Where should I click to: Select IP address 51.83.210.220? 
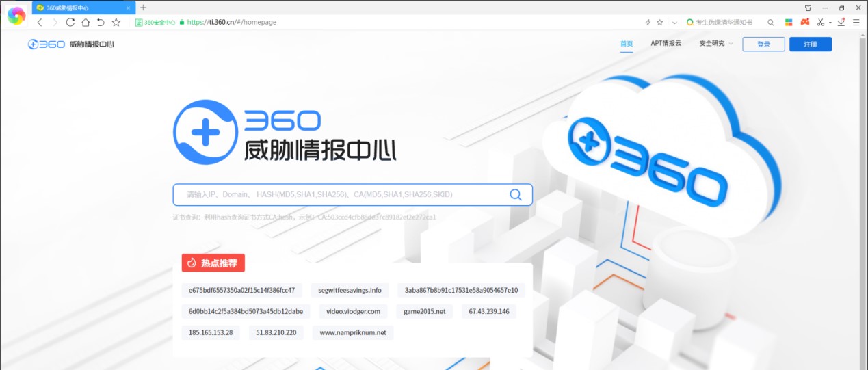pyautogui.click(x=276, y=332)
